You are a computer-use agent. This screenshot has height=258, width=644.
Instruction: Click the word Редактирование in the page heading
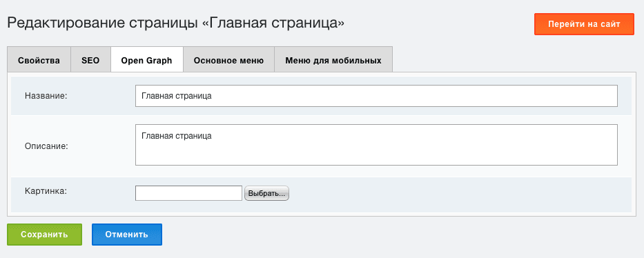66,23
